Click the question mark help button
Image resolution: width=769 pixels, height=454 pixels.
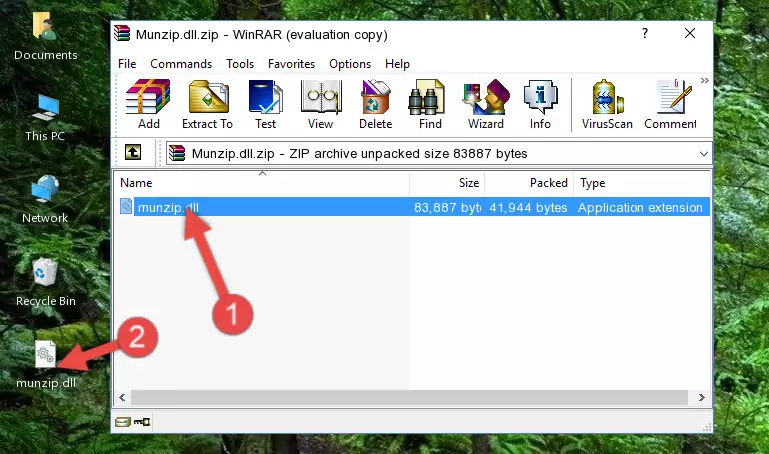[x=645, y=33]
